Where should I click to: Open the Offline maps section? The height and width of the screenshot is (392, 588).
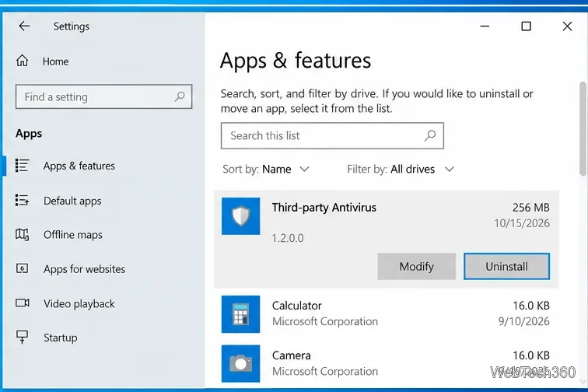pos(73,235)
